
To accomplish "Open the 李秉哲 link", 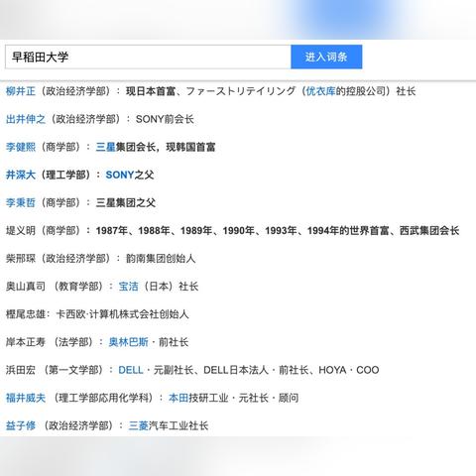I will pyautogui.click(x=21, y=202).
